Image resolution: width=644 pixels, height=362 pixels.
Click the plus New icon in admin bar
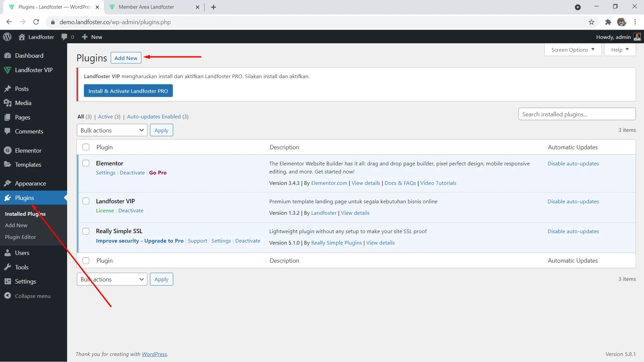tap(85, 37)
